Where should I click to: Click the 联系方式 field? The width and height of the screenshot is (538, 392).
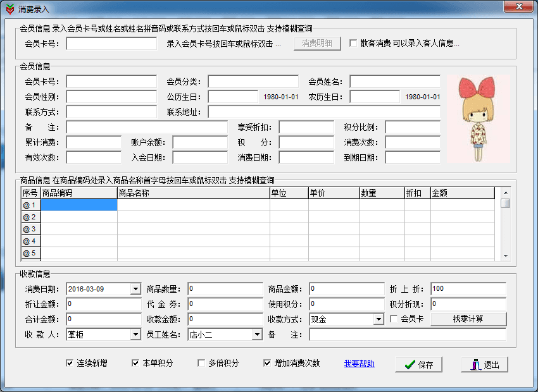pyautogui.click(x=111, y=112)
